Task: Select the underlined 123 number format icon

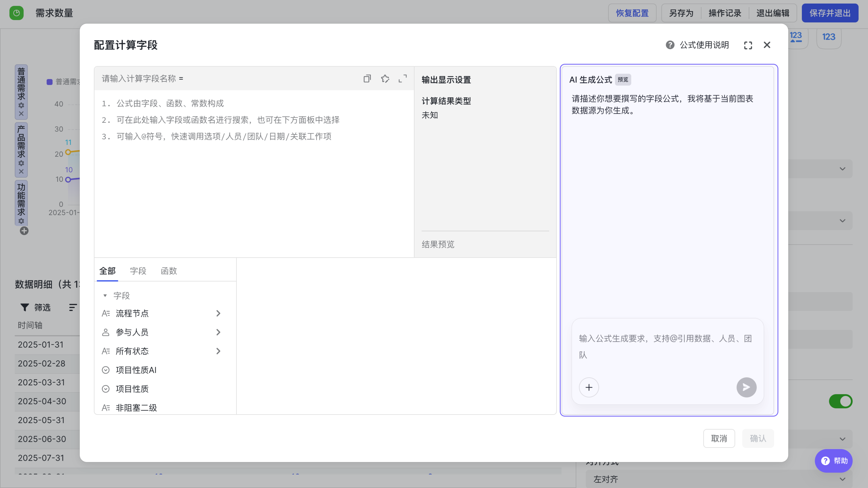Action: click(795, 37)
